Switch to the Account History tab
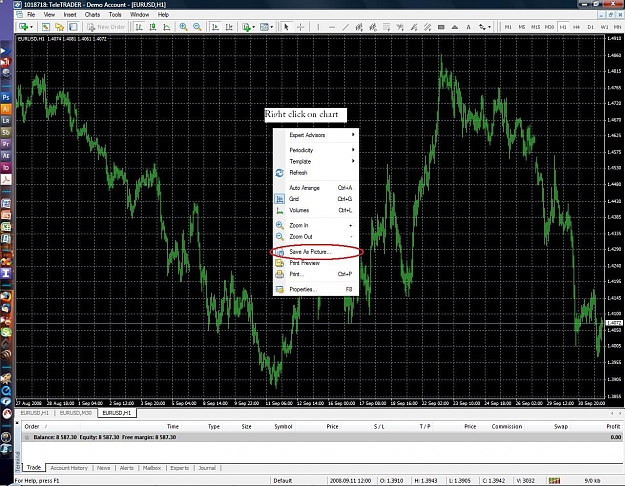625x486 pixels. coord(69,468)
